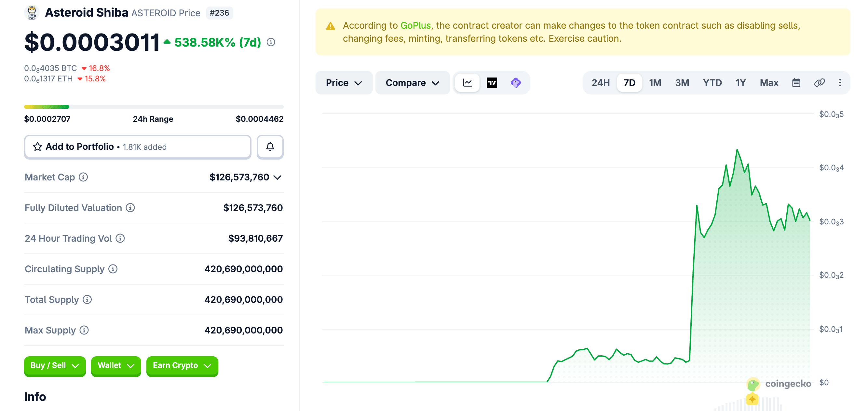Select the 1M time range

click(655, 83)
